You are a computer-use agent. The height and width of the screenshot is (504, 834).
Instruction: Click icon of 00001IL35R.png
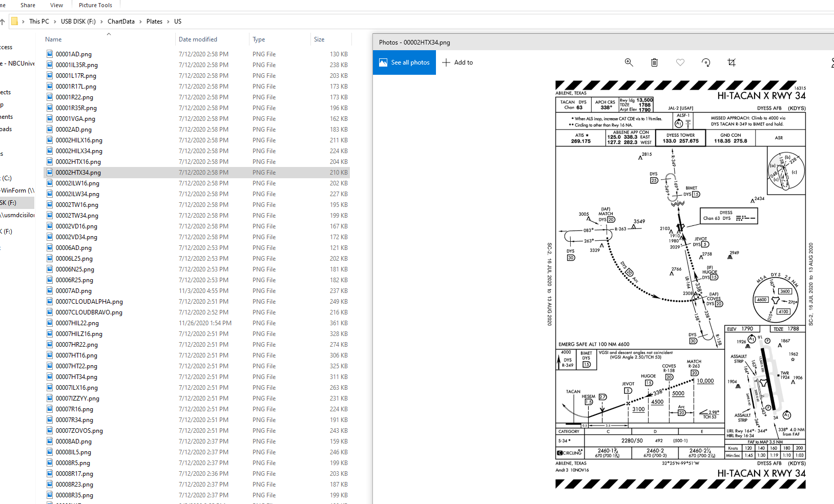pos(50,65)
